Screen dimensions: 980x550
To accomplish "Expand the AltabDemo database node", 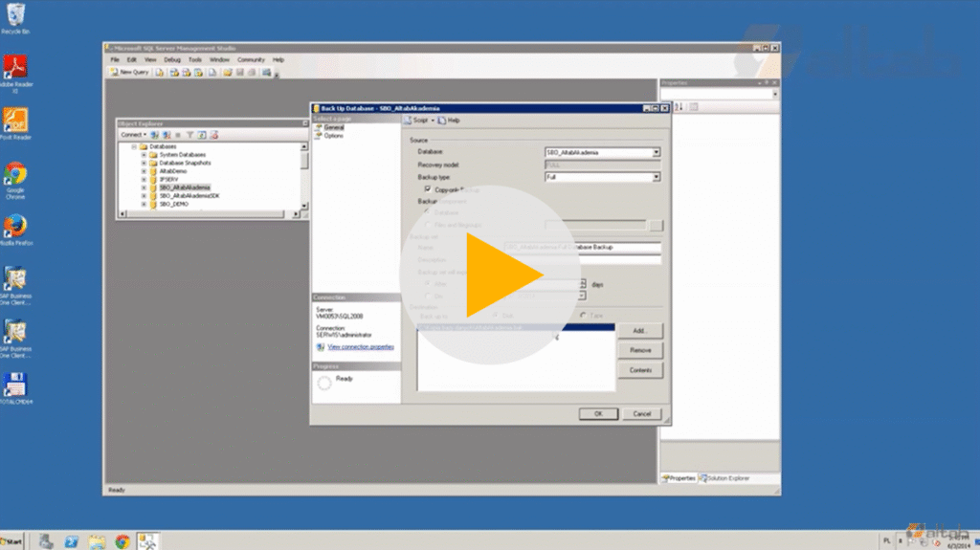I will tap(144, 171).
